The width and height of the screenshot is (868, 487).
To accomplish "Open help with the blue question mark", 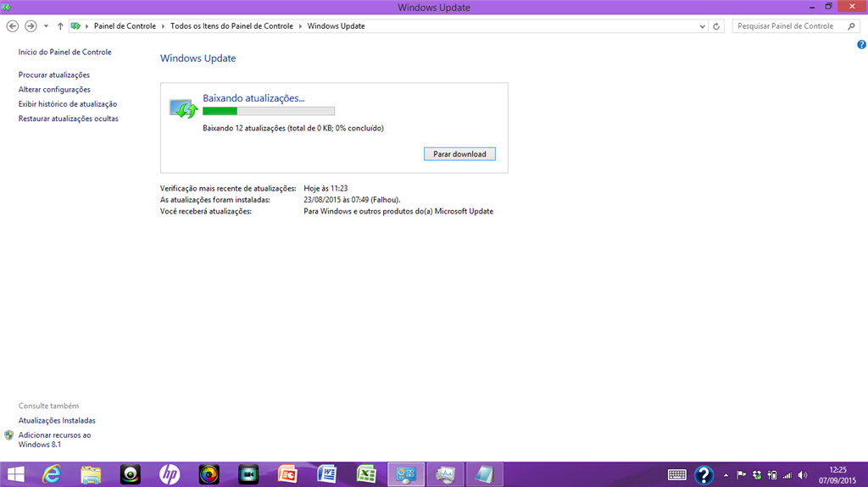I will pyautogui.click(x=861, y=45).
